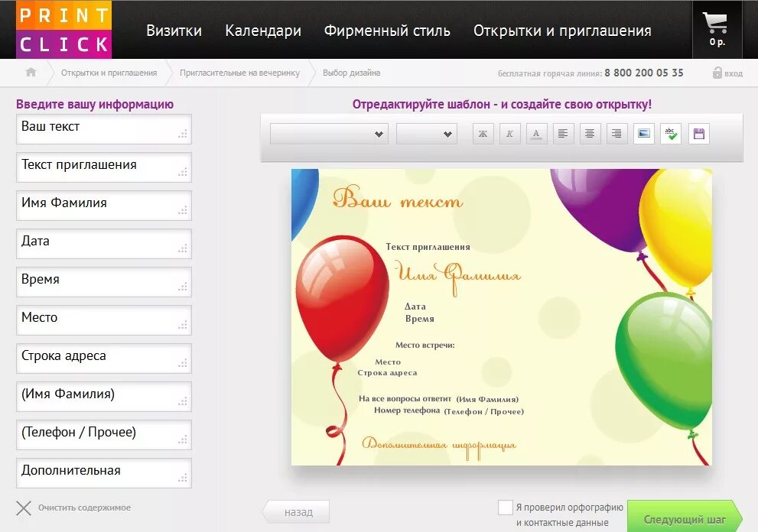This screenshot has height=532, width=758.
Task: Open the text color A tool
Action: pyautogui.click(x=536, y=134)
